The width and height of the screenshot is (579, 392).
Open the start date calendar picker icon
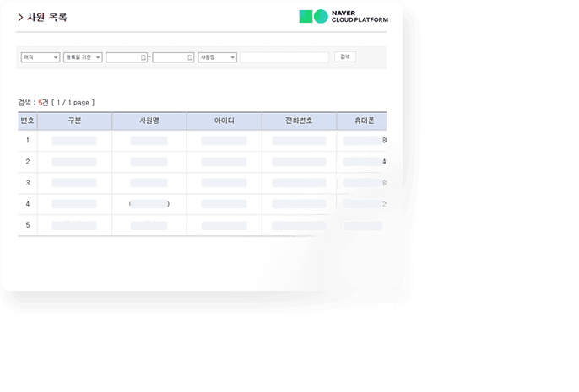pos(144,57)
